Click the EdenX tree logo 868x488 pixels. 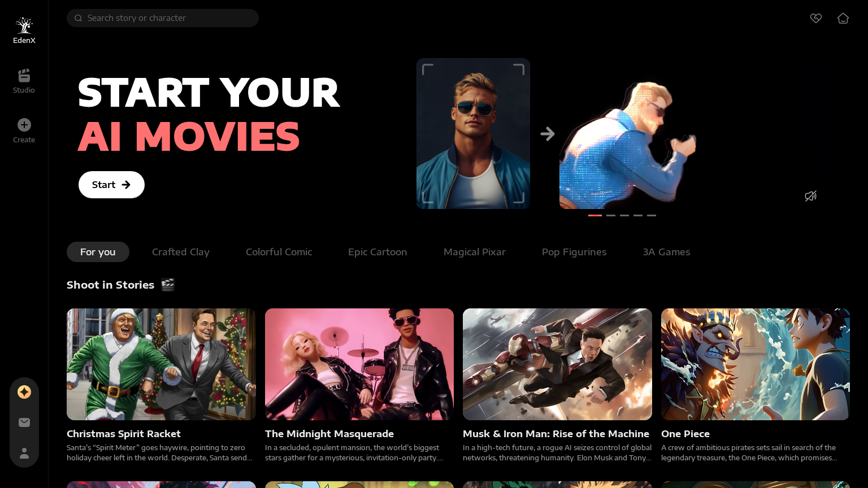click(x=24, y=25)
